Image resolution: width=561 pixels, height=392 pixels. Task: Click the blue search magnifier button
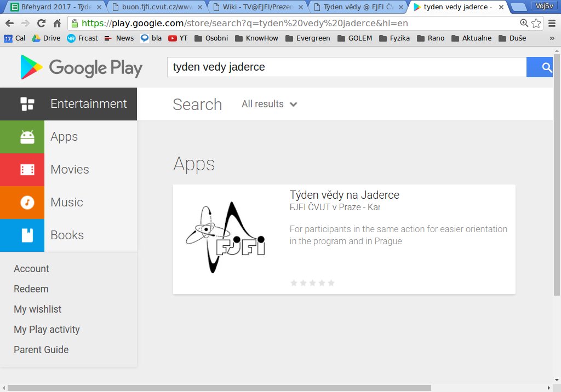pyautogui.click(x=540, y=67)
